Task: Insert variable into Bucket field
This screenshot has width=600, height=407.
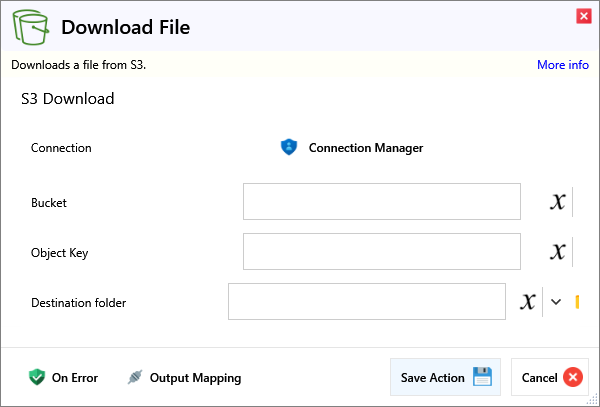Action: [x=558, y=202]
